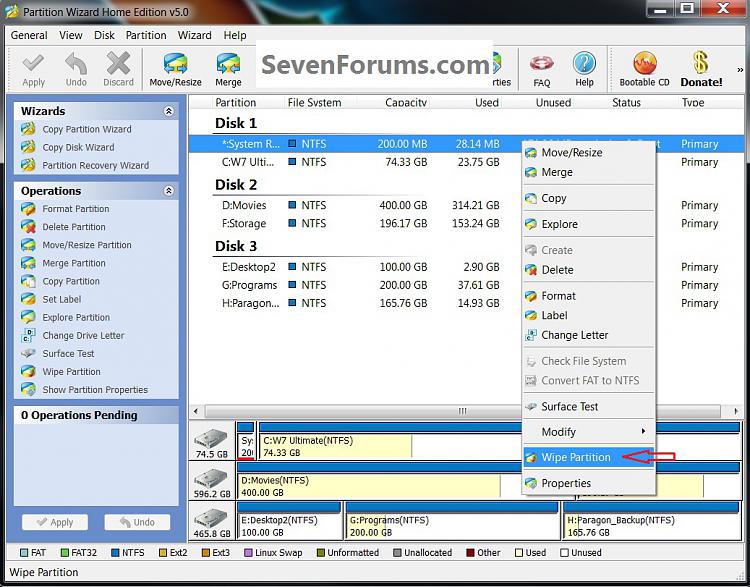Select the F:Storage partition row
Viewport: 750px width, 587px height.
(466, 223)
